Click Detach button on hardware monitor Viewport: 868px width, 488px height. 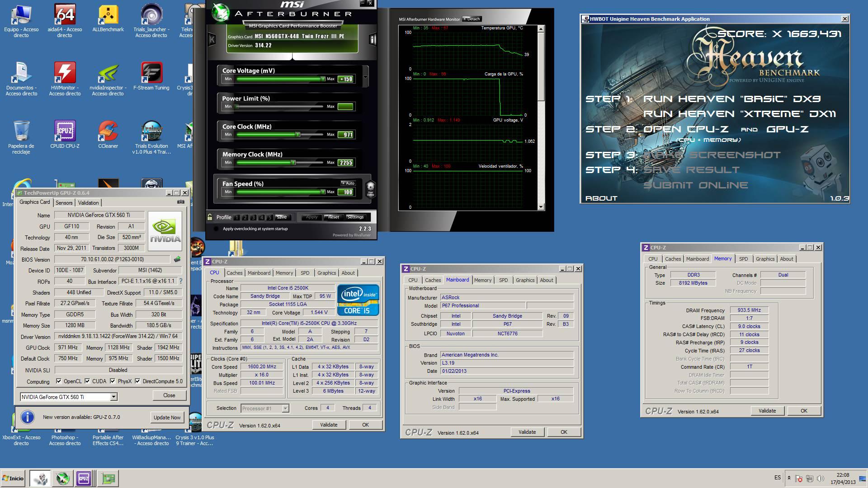coord(472,19)
